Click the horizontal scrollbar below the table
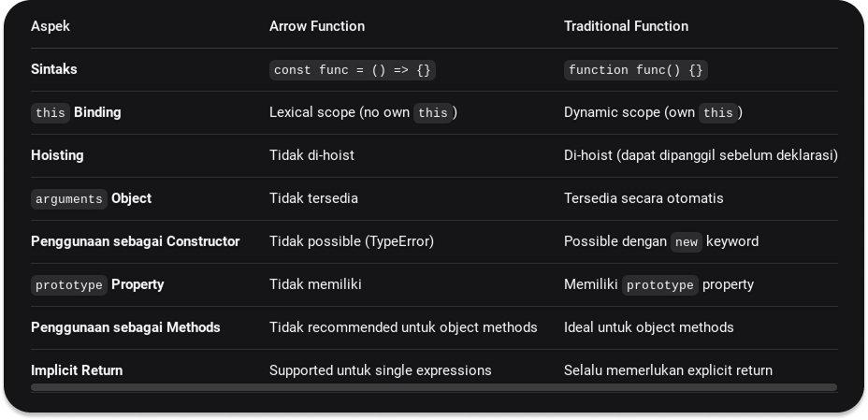868x420 pixels. tap(434, 386)
